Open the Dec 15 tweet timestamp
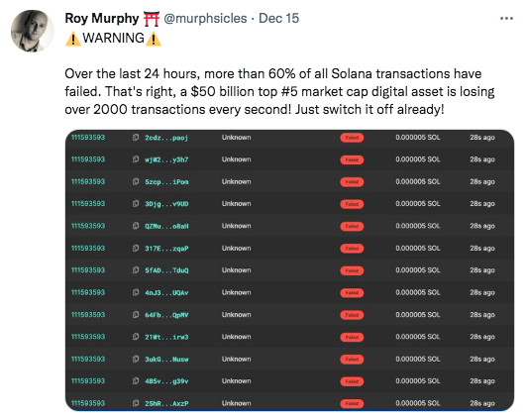The height and width of the screenshot is (420, 527). pyautogui.click(x=278, y=19)
